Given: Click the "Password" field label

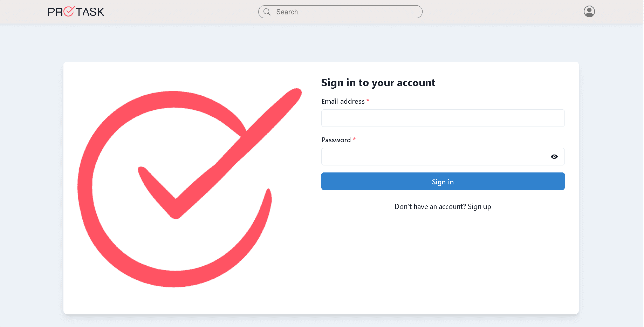Looking at the screenshot, I should tap(336, 140).
